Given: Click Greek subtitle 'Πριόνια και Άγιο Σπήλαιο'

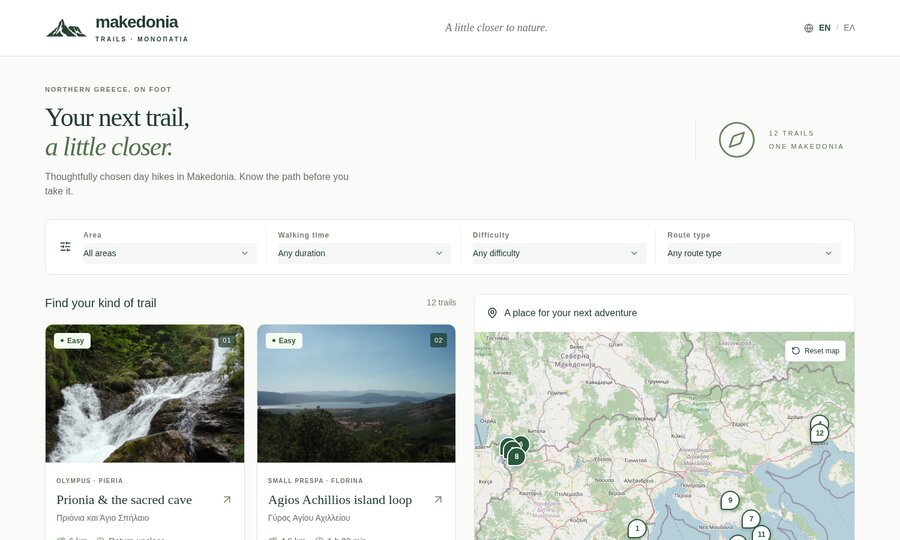Looking at the screenshot, I should click(103, 518).
